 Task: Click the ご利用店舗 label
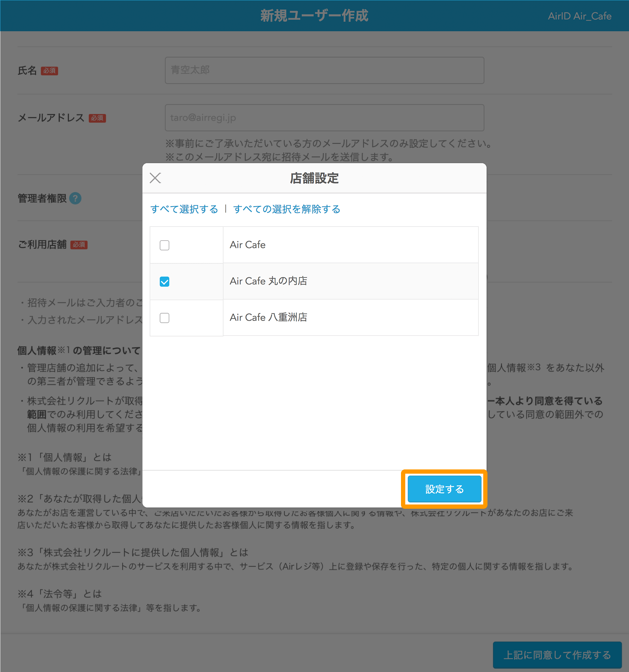point(42,245)
